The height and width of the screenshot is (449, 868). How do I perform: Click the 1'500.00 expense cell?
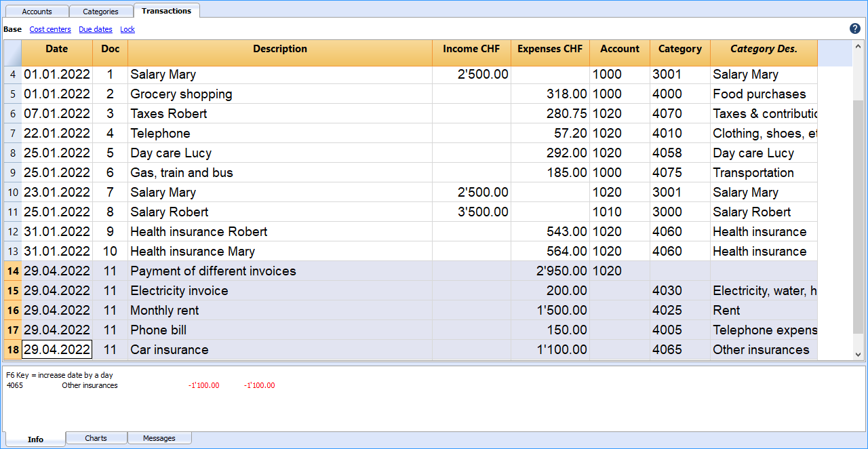click(550, 311)
